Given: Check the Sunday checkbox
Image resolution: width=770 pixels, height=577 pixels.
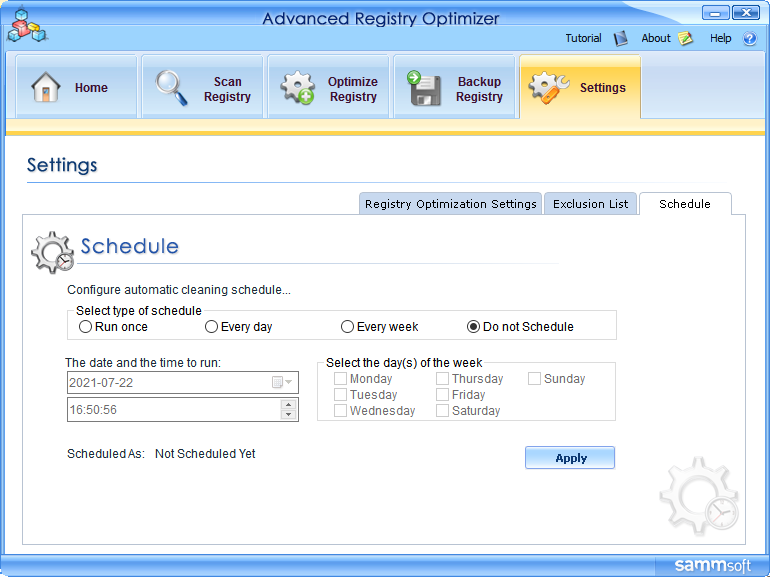Looking at the screenshot, I should [534, 379].
